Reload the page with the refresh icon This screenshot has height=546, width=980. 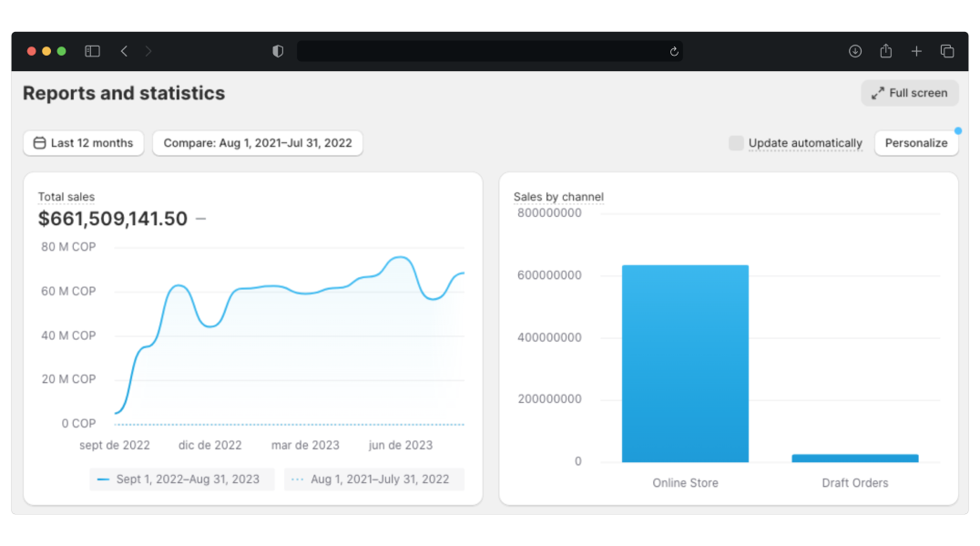(674, 51)
